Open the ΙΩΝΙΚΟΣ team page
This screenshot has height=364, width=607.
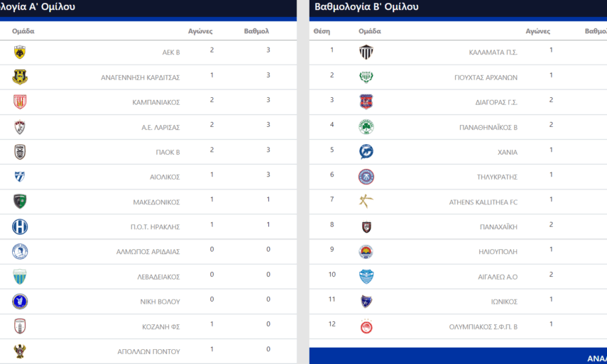point(504,302)
